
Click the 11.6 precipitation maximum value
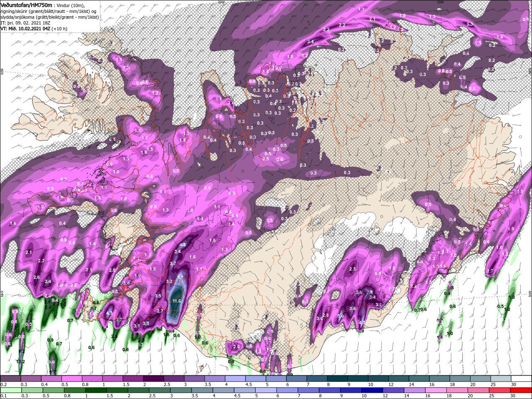pos(177,301)
